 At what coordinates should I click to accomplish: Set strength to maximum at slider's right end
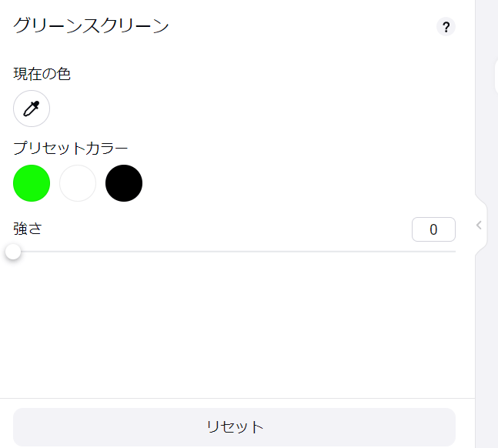click(455, 252)
